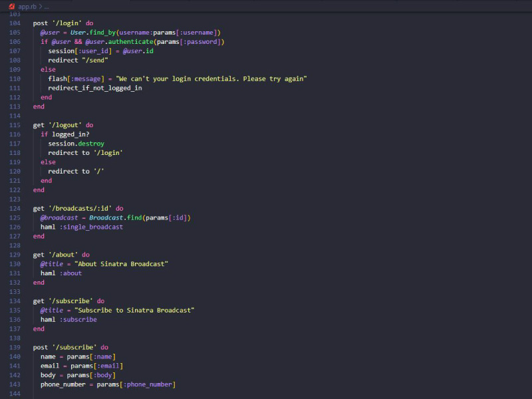Click line number 115 in the gutter
Screen dimensions: 532x399
[15, 125]
